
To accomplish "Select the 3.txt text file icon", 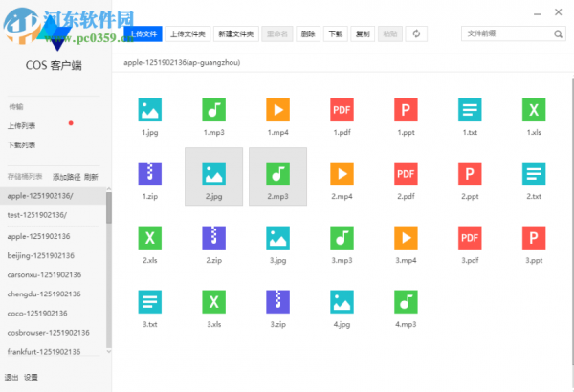I will coord(150,301).
